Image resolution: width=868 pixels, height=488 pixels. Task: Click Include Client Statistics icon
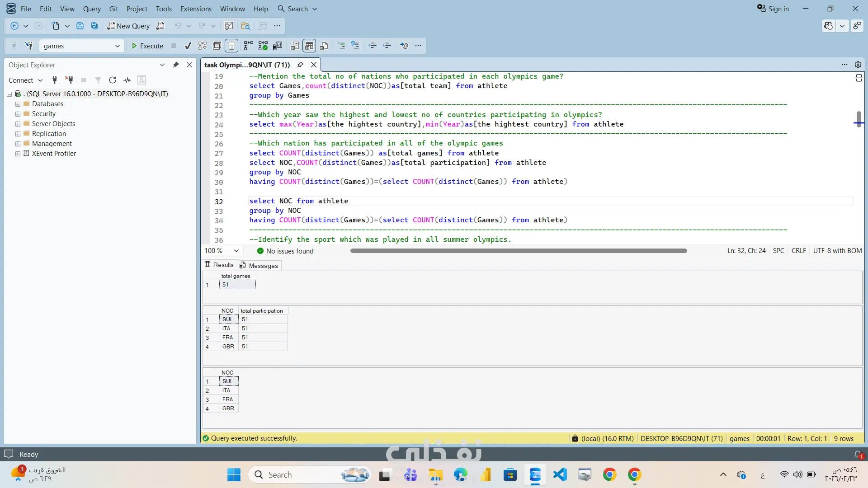coord(278,46)
